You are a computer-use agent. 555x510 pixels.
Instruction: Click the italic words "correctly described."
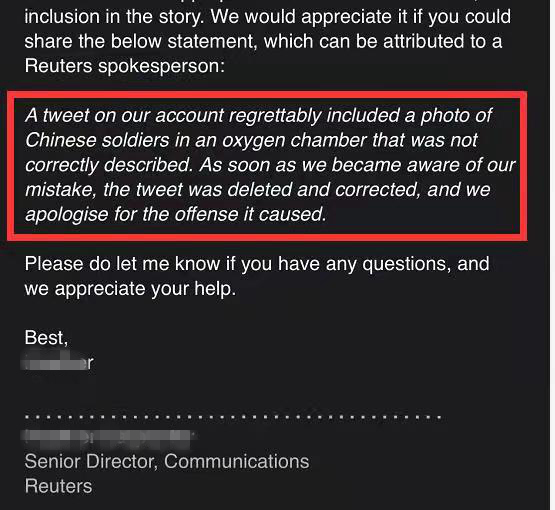[109, 165]
